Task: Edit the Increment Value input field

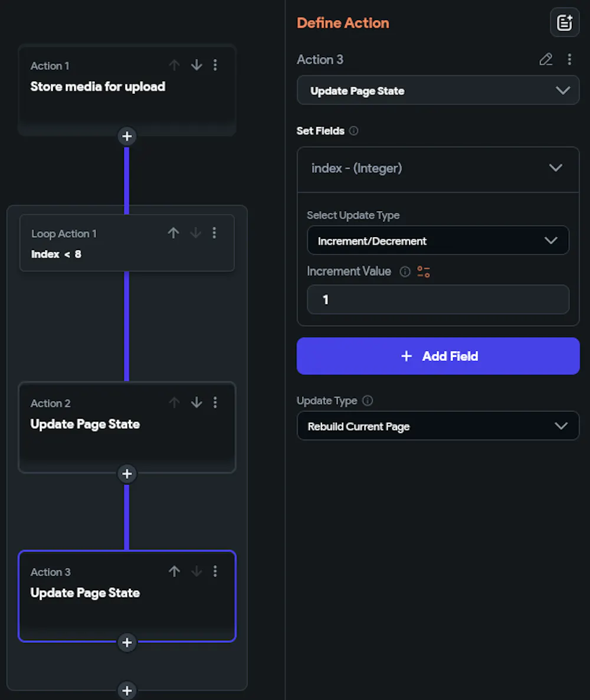Action: click(x=438, y=300)
